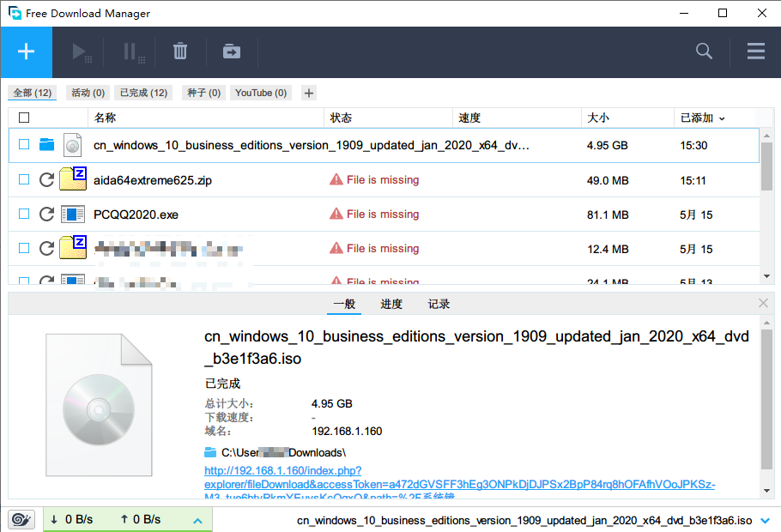Click the large disc thumbnail in details panel
The height and width of the screenshot is (532, 781).
(99, 405)
